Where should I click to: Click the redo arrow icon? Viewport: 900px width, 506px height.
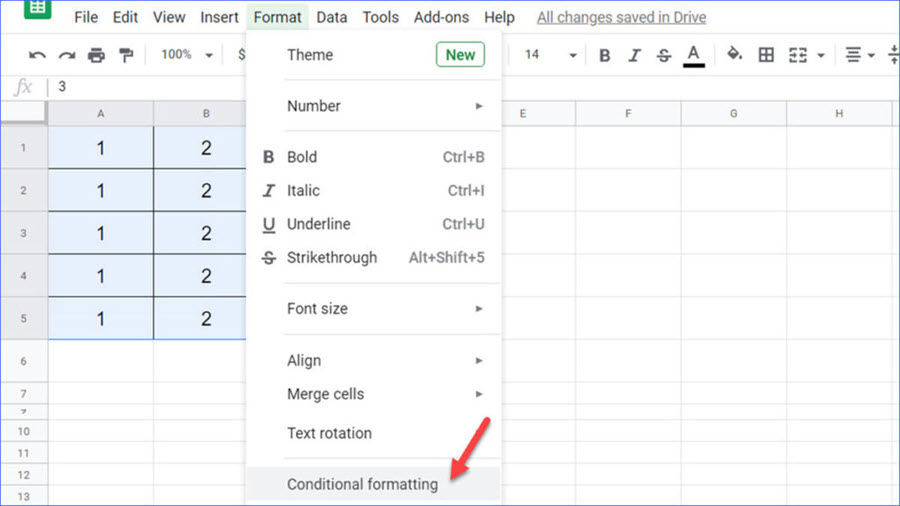(x=67, y=55)
